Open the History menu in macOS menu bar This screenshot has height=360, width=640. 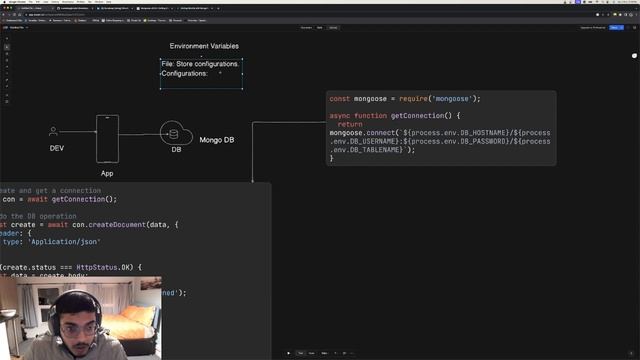point(55,2)
